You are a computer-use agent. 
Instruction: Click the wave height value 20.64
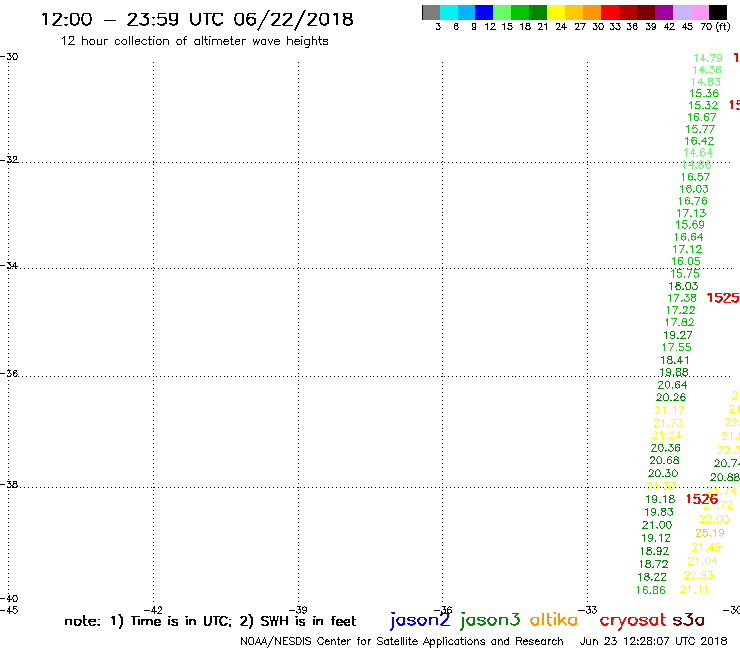tap(672, 385)
